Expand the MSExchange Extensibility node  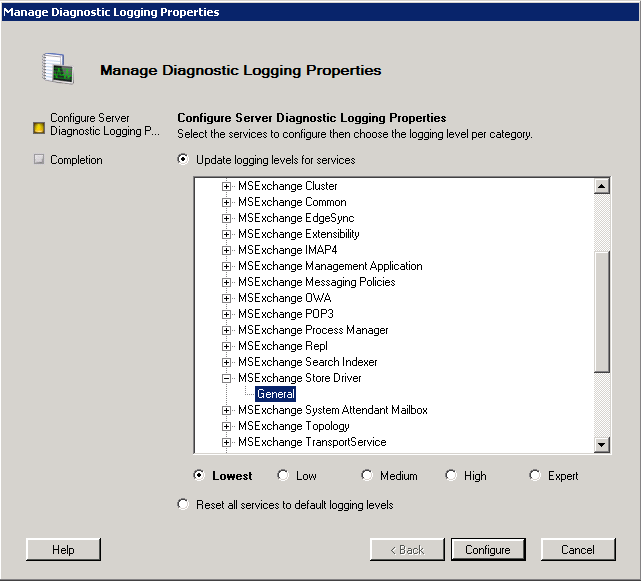pyautogui.click(x=226, y=234)
